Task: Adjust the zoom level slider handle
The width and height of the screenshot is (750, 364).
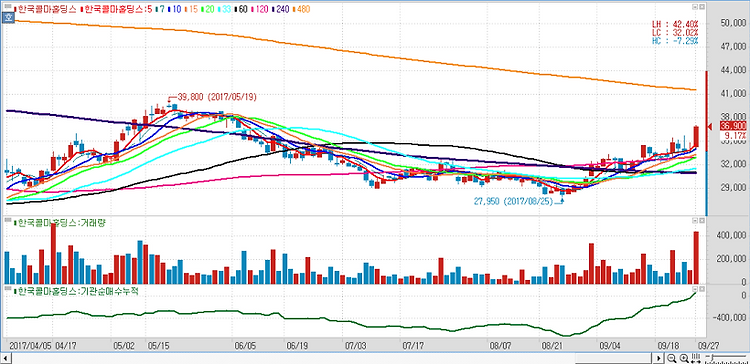Action: [712, 358]
